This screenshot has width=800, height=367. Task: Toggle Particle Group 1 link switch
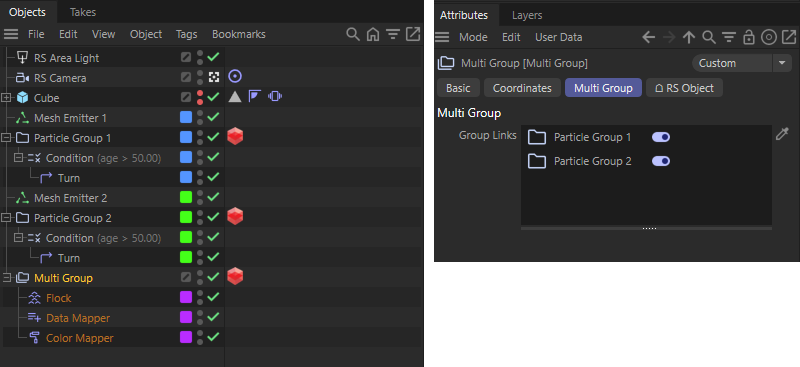[661, 137]
